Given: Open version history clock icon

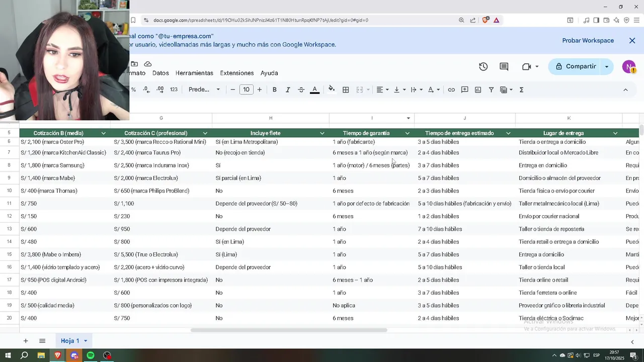Looking at the screenshot, I should [x=483, y=66].
